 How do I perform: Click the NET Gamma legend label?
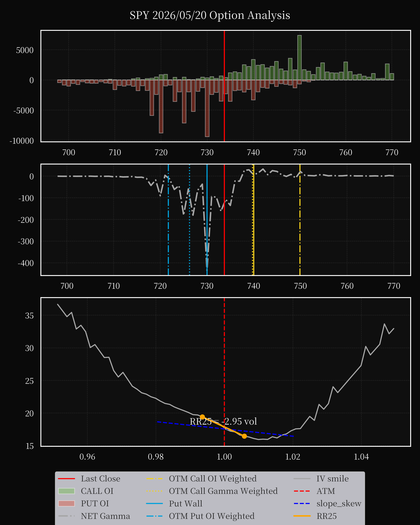(105, 516)
